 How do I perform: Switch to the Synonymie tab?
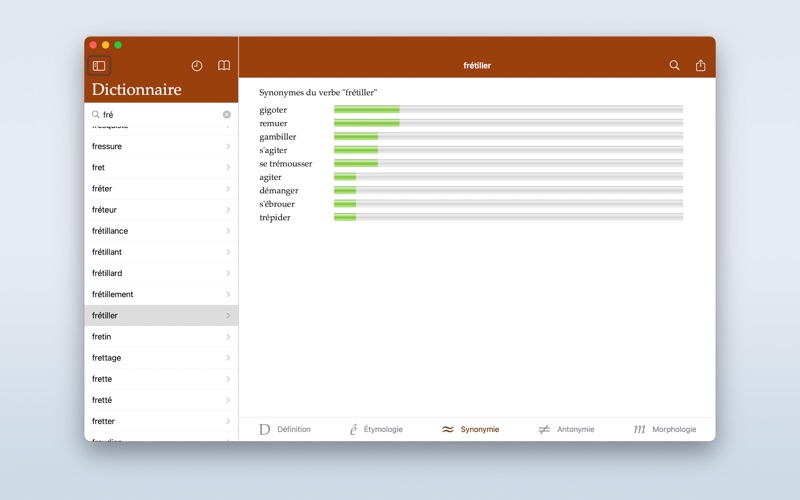click(x=470, y=430)
